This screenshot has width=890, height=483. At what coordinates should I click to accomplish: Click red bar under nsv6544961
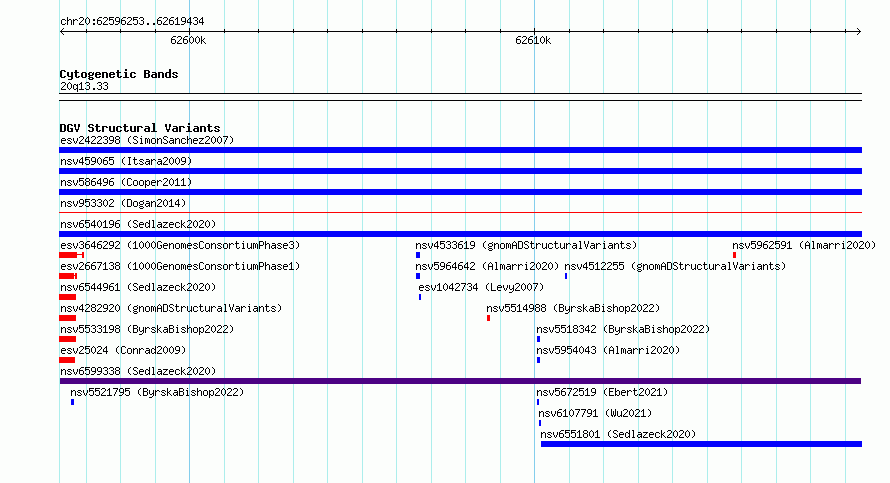click(x=68, y=297)
